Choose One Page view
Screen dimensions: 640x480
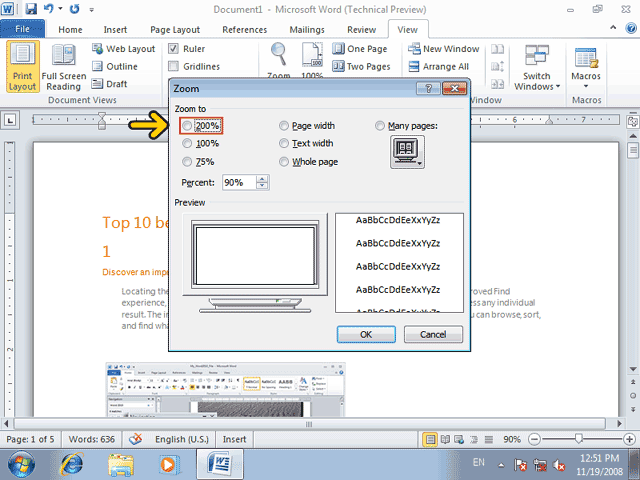click(360, 49)
